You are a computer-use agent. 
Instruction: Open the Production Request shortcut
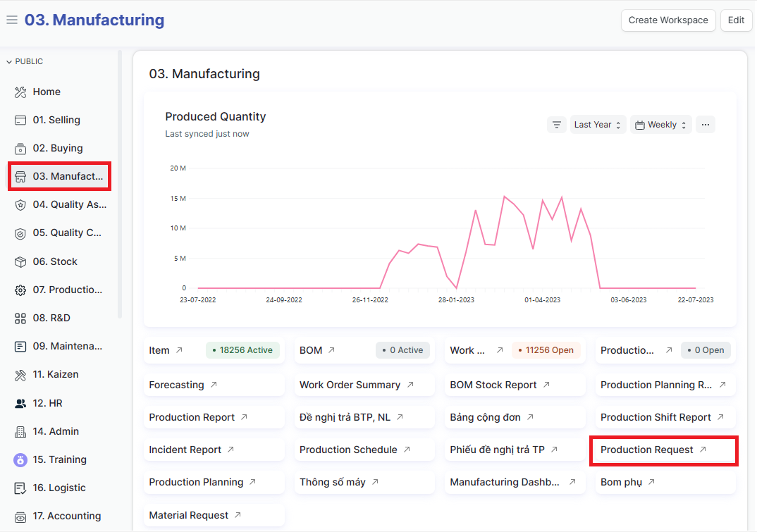click(x=647, y=450)
